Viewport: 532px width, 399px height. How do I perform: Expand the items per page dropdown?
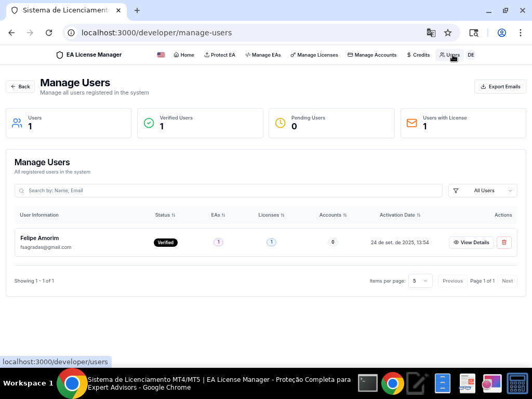(x=420, y=281)
